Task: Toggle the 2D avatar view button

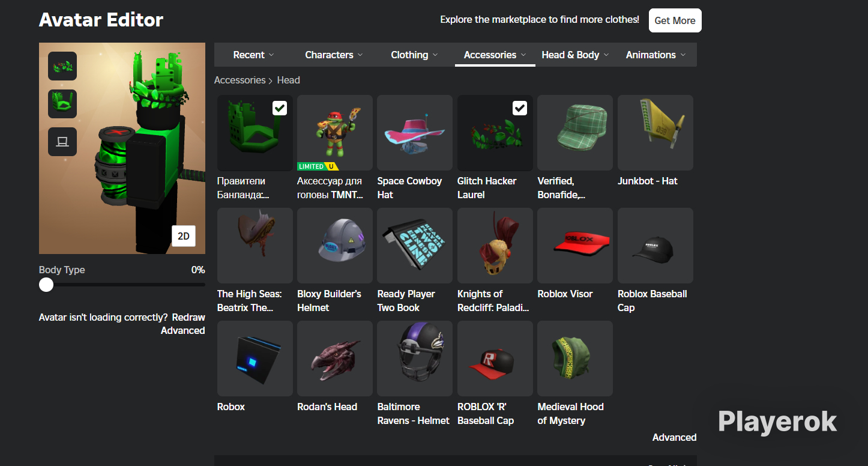Action: coord(184,236)
